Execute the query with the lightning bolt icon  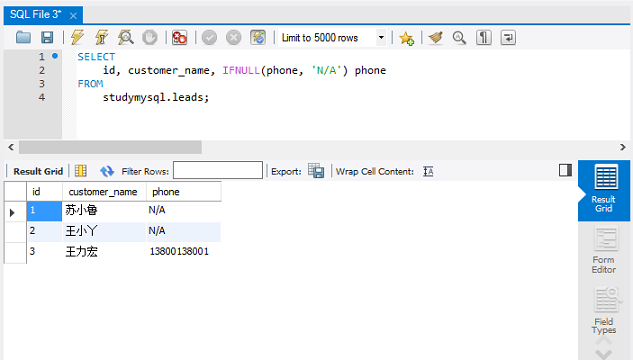point(77,38)
